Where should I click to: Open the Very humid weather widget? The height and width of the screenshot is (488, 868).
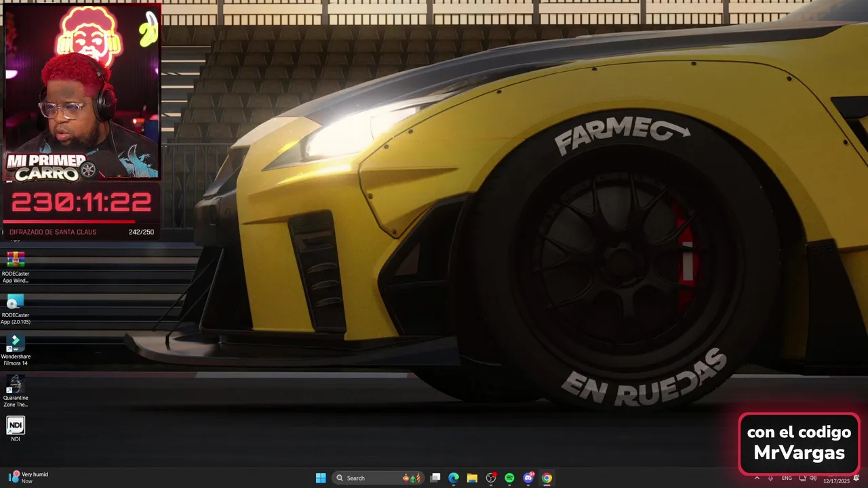click(x=28, y=478)
